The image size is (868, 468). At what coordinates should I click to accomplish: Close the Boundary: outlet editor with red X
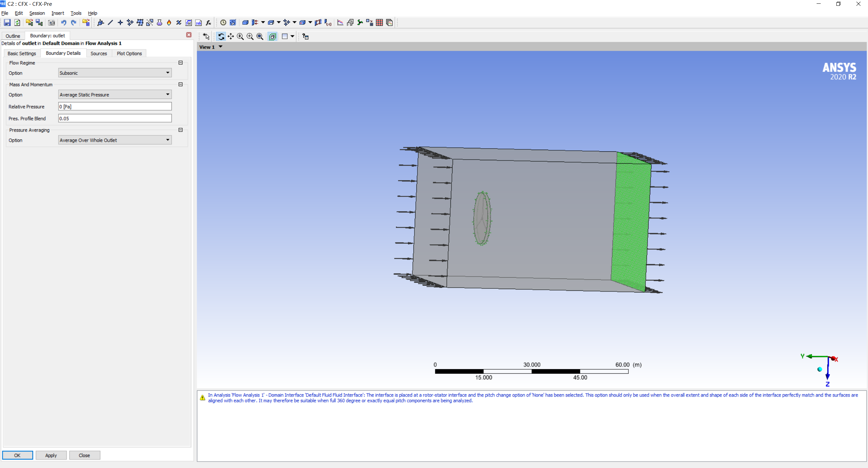tap(189, 35)
